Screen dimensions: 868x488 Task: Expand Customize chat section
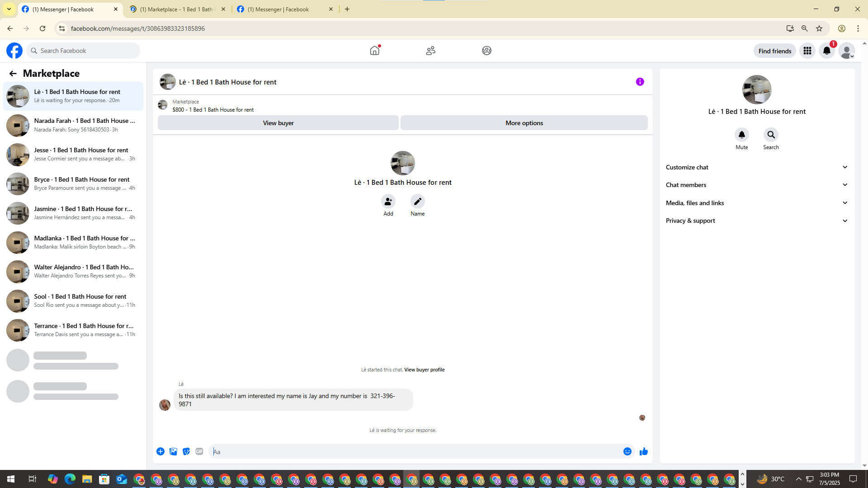tap(756, 167)
